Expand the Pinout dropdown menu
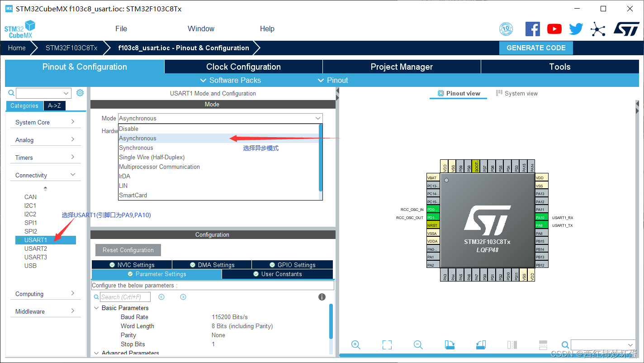This screenshot has height=363, width=644. (x=333, y=80)
